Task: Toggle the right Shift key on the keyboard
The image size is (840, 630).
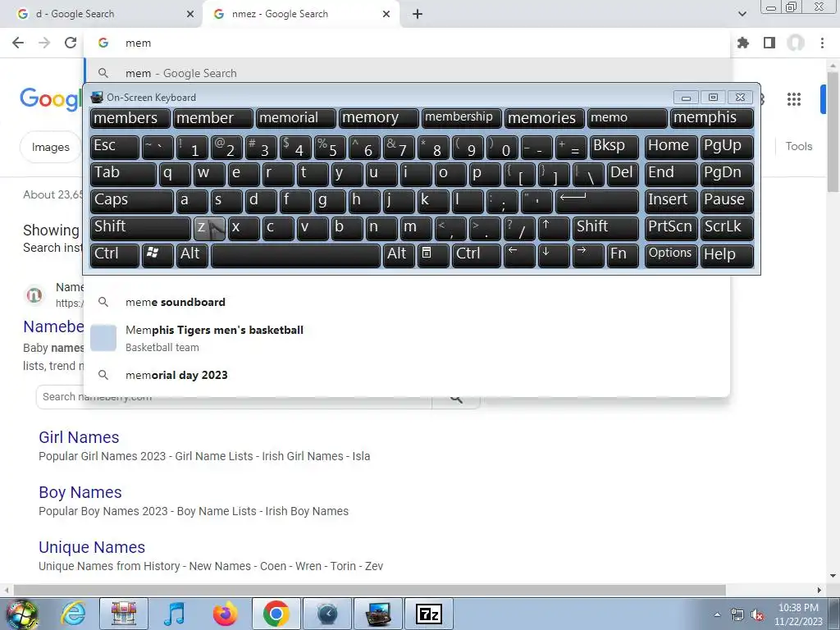Action: point(606,228)
